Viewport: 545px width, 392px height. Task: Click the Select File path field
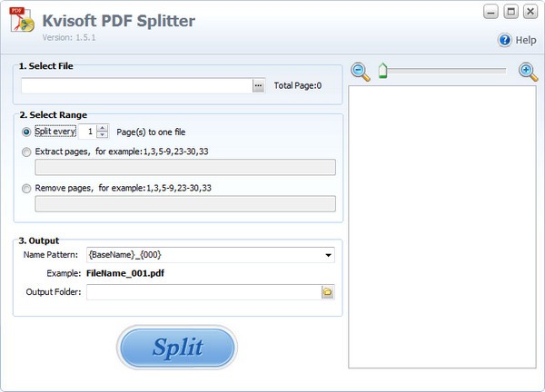tap(136, 85)
